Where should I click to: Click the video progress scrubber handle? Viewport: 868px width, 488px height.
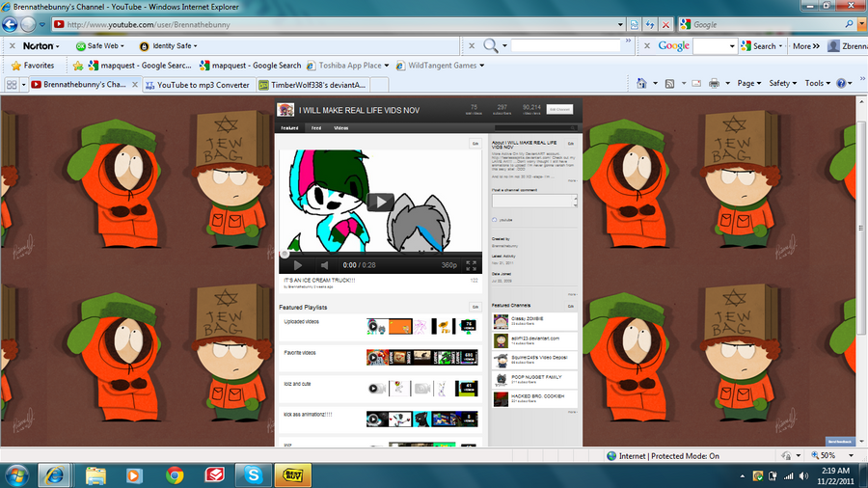[285, 255]
